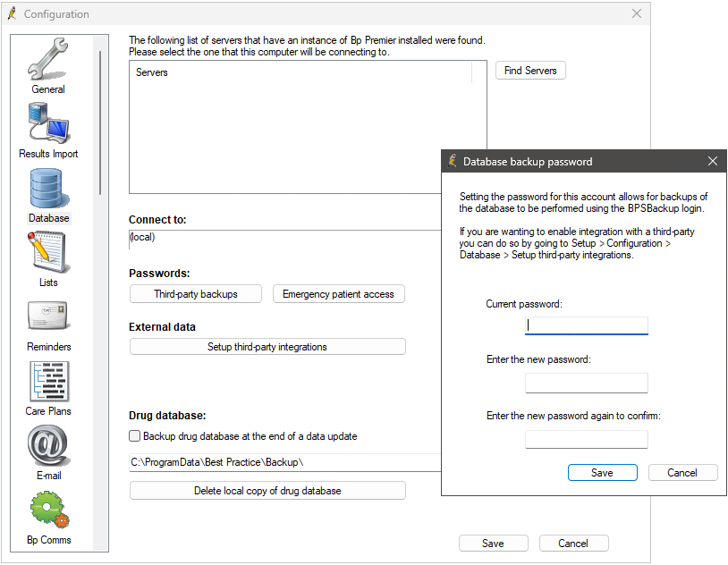Select the Care Plans tree icon
Image resolution: width=728 pixels, height=565 pixels.
[49, 382]
